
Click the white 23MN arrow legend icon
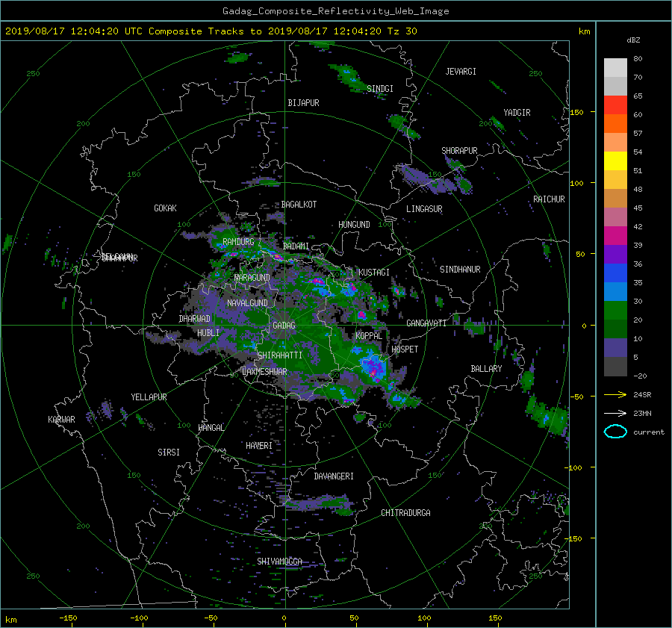tap(615, 413)
